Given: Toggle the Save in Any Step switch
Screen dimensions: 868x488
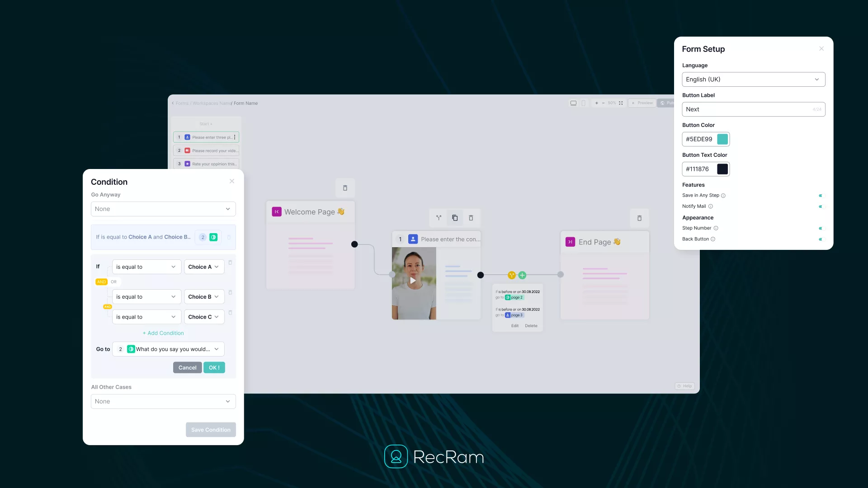Looking at the screenshot, I should tap(821, 196).
